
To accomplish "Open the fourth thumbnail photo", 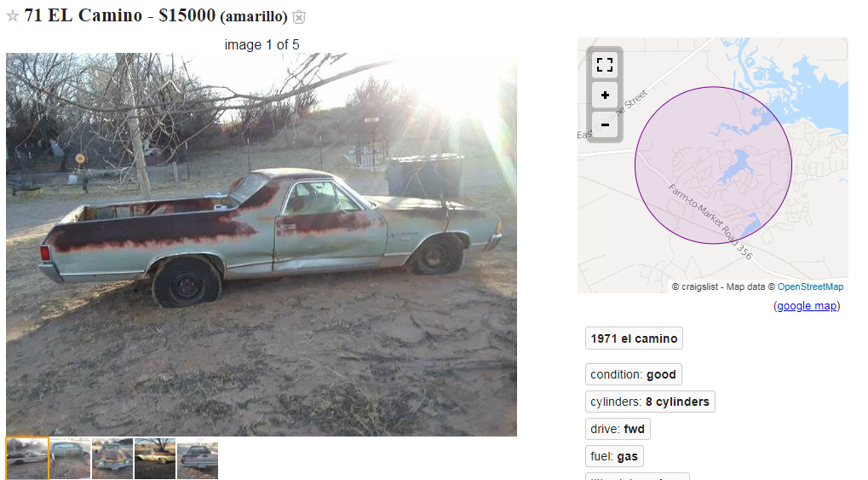I will tap(155, 459).
